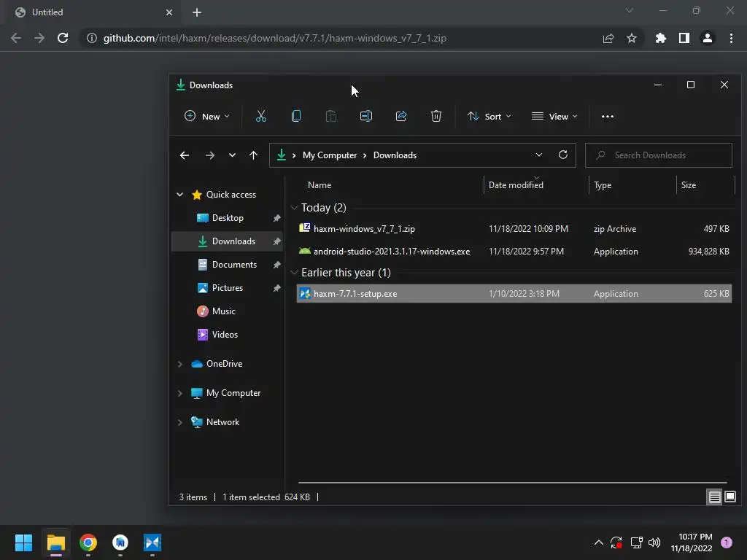Select haxm-7.7.1-setup.exe file
The height and width of the screenshot is (560, 747).
514,294
